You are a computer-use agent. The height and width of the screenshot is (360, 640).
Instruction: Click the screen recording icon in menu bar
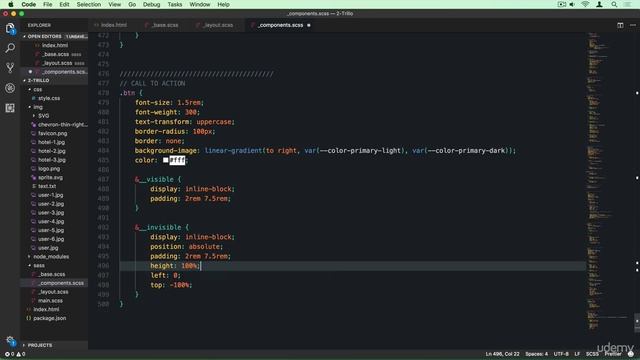(562, 4)
